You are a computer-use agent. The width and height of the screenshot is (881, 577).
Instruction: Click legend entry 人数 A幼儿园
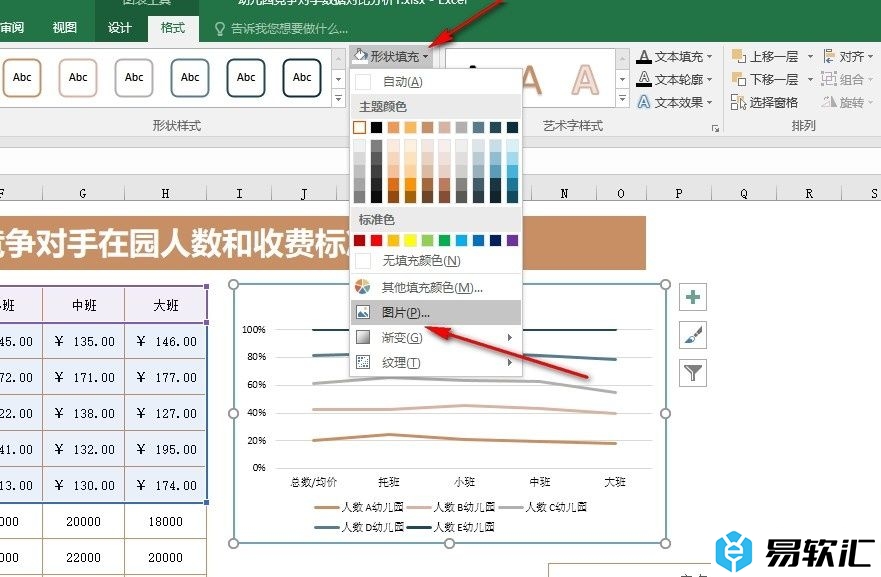358,507
